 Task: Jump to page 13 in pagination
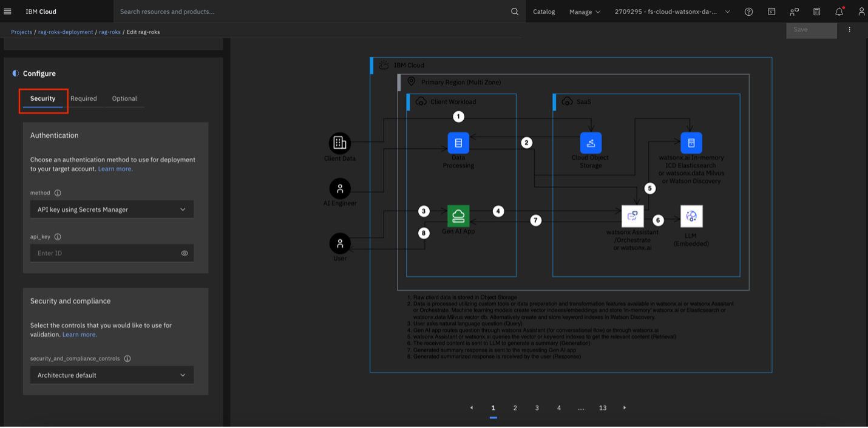click(x=603, y=408)
